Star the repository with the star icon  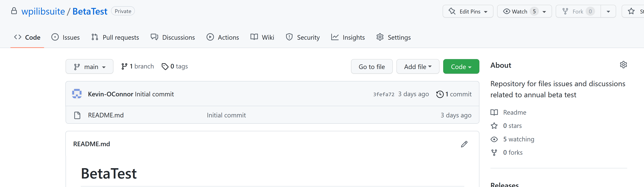point(631,11)
